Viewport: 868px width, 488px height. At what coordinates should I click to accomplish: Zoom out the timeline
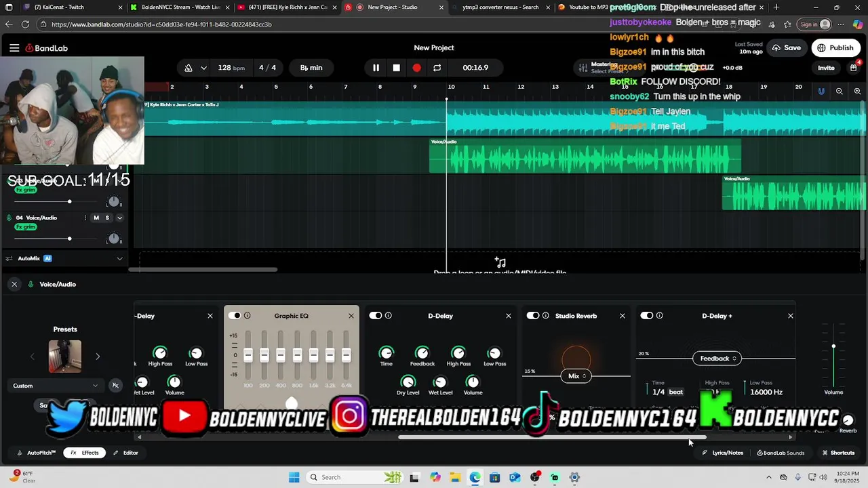click(x=840, y=91)
